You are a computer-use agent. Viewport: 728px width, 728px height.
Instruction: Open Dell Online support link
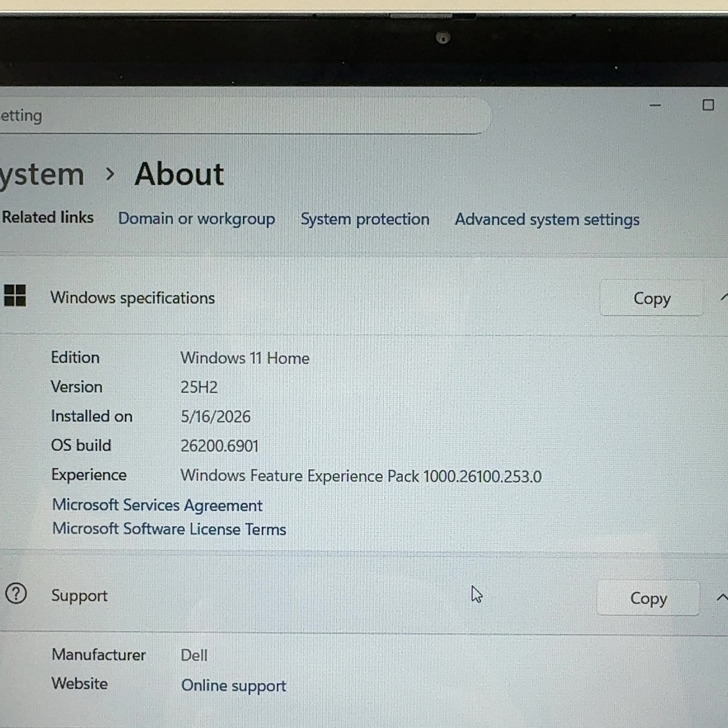(x=234, y=685)
